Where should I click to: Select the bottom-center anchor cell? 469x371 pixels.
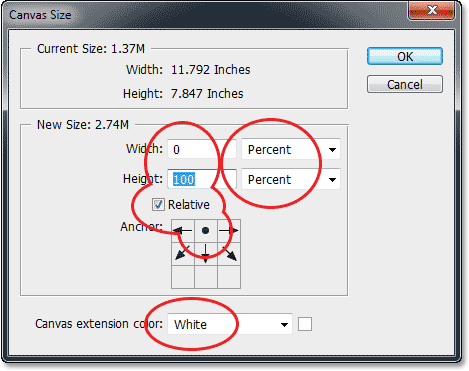[x=206, y=277]
